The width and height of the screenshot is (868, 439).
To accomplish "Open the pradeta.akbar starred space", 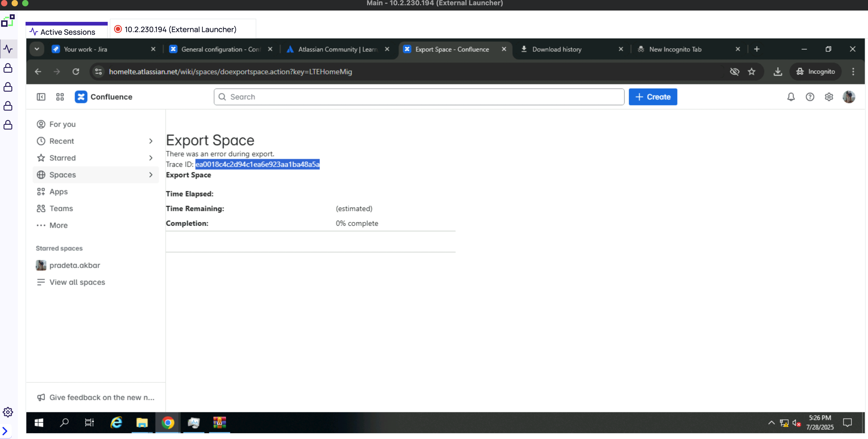I will [96, 265].
